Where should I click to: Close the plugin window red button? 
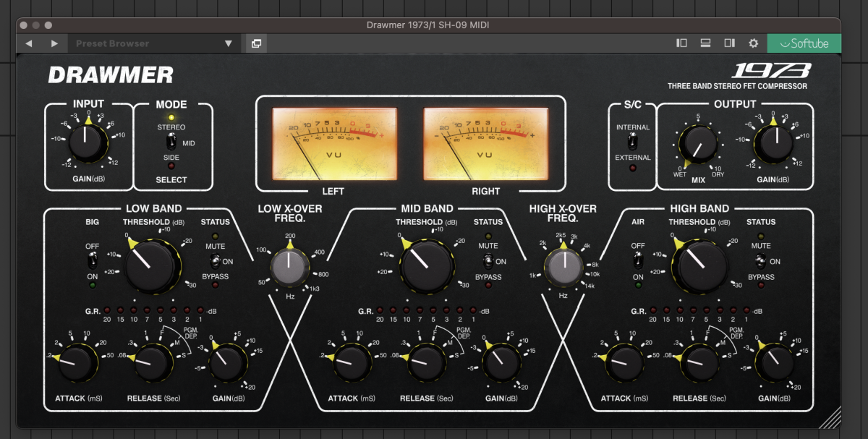[23, 25]
